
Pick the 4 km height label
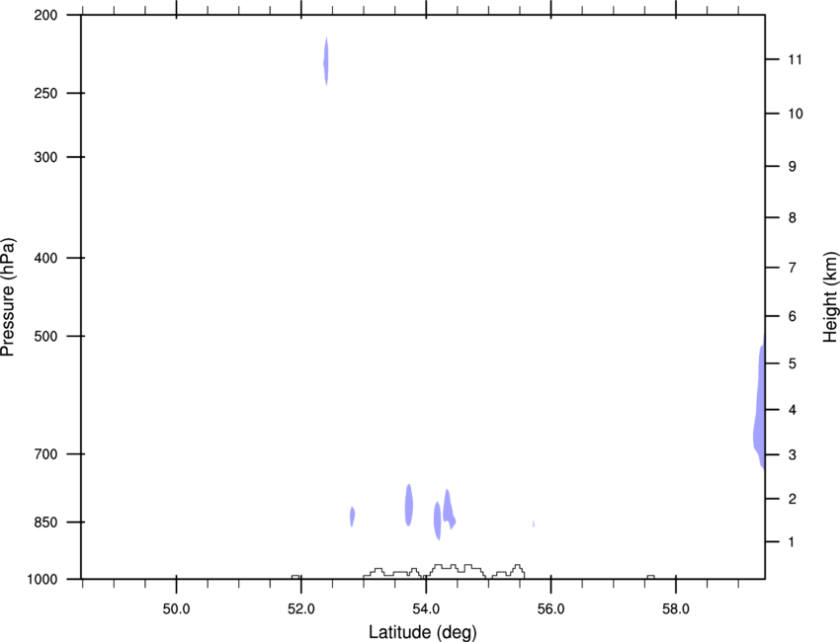(x=793, y=410)
